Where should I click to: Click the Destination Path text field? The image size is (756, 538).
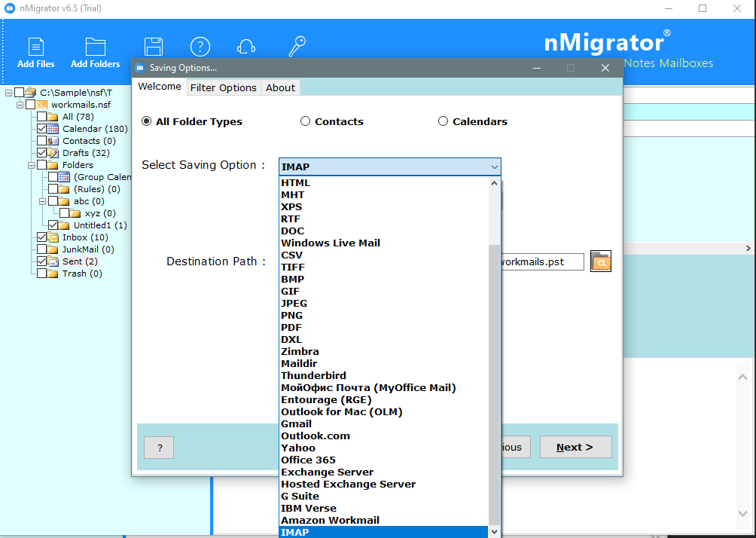coord(542,261)
